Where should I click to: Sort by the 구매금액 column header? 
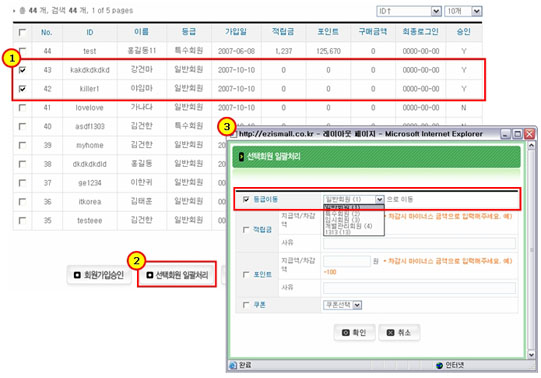pyautogui.click(x=373, y=32)
